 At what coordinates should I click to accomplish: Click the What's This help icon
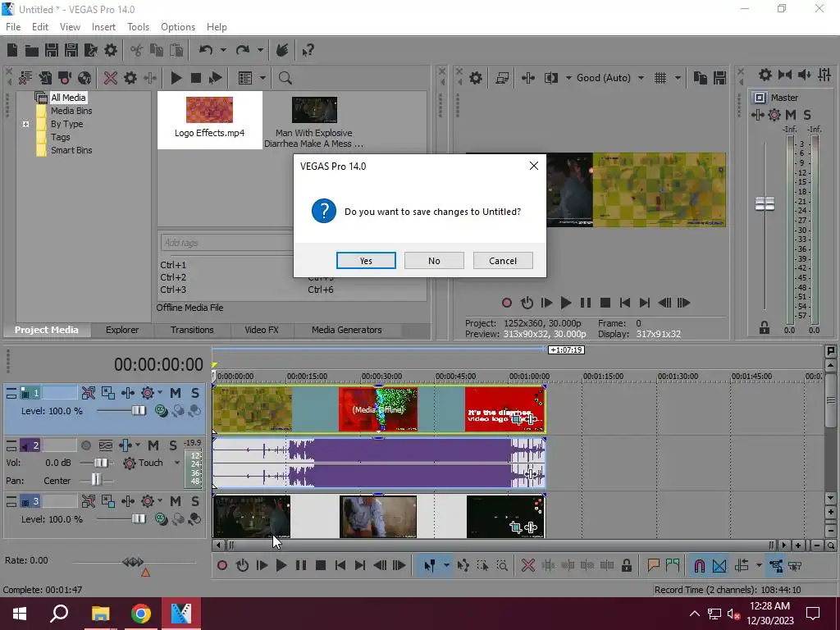click(308, 50)
